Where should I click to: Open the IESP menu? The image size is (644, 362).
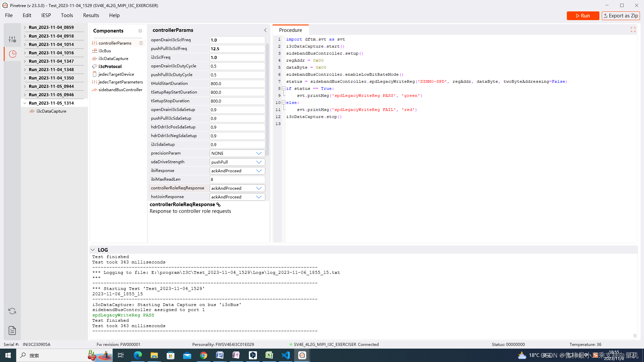[46, 15]
